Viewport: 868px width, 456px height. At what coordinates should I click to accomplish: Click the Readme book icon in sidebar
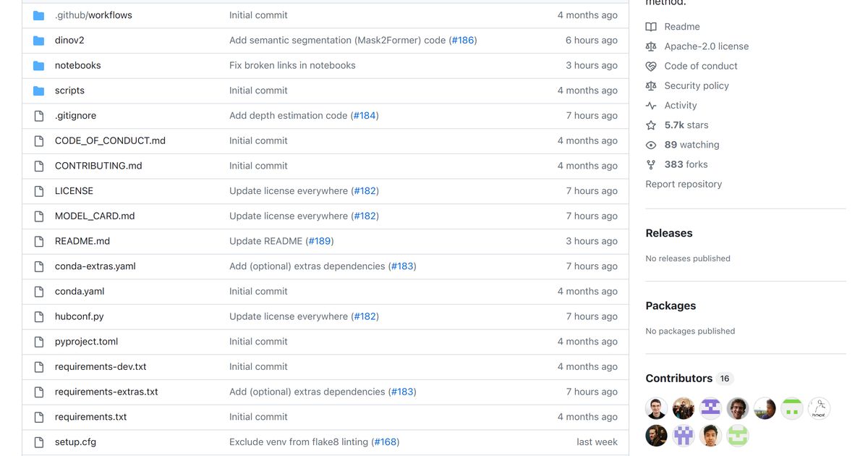coord(652,26)
